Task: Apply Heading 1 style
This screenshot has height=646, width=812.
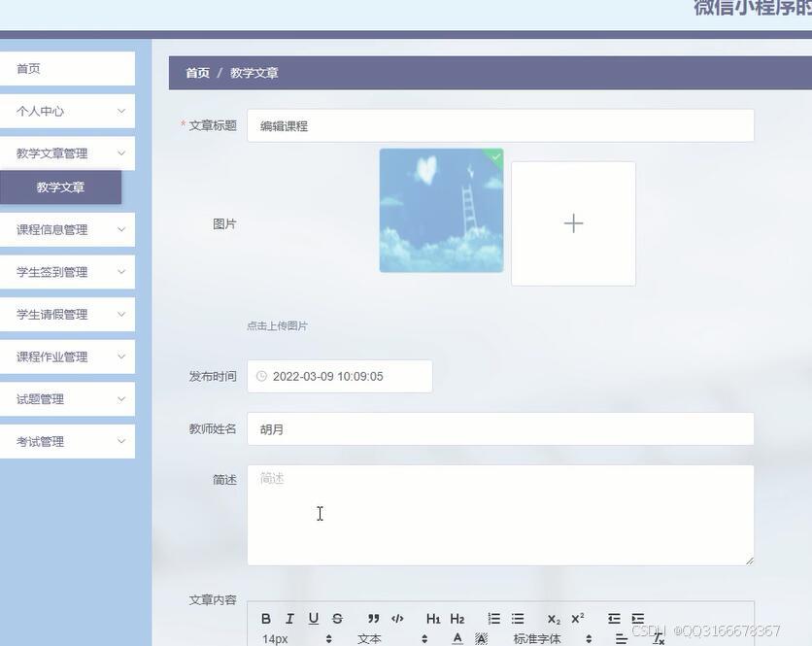Action: click(433, 619)
